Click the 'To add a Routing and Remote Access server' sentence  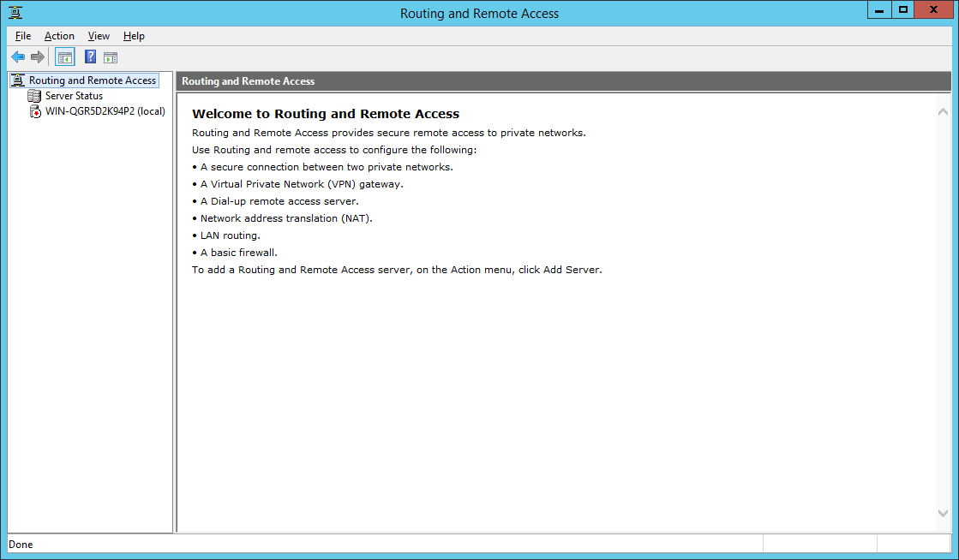(397, 270)
